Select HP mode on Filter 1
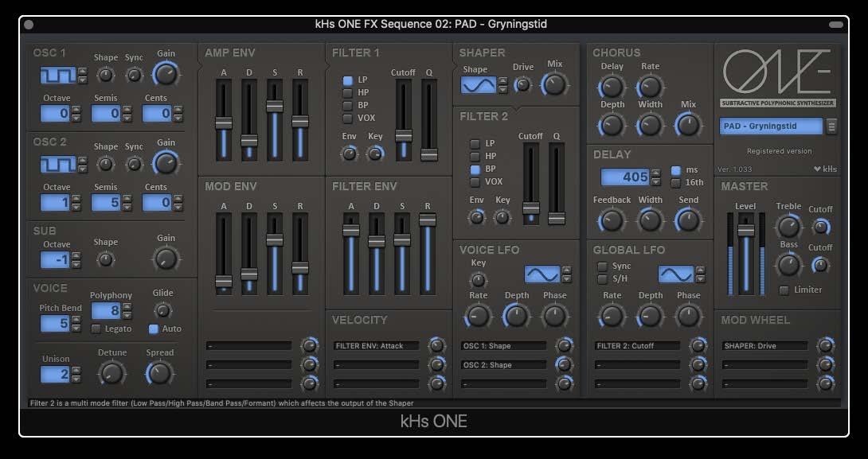Screen dimensions: 868x459 pyautogui.click(x=348, y=93)
